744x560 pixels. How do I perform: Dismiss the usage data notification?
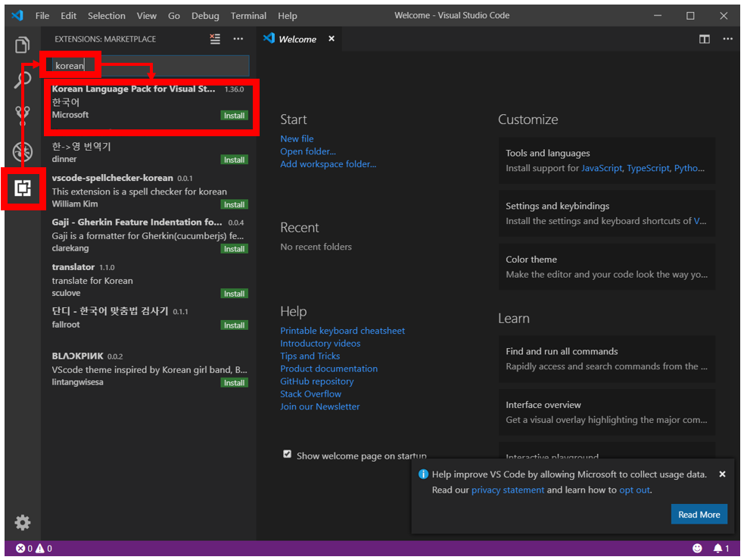[722, 474]
